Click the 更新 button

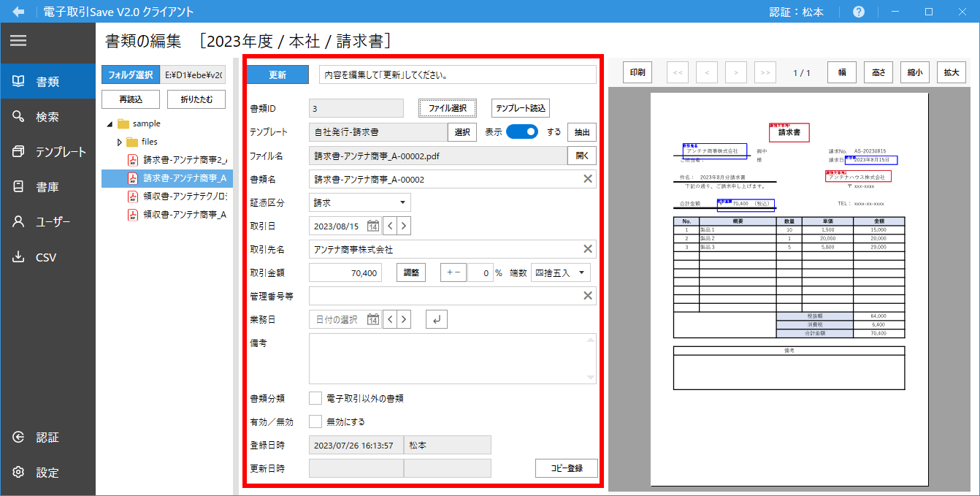(277, 75)
